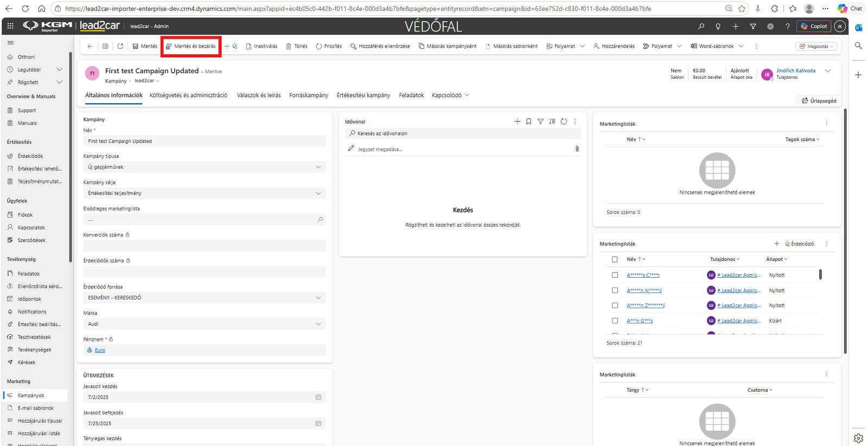Click the Mentés és bezárás button
The width and height of the screenshot is (868, 446).
190,46
